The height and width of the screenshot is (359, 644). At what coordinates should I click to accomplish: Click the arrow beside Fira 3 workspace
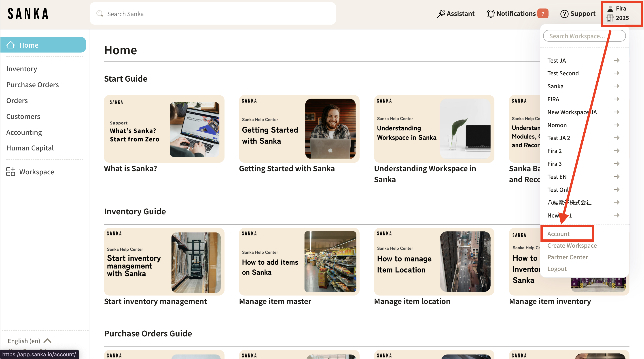(616, 164)
